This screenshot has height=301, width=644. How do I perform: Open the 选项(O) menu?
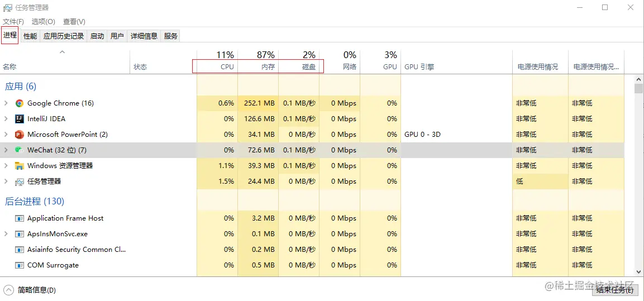44,21
